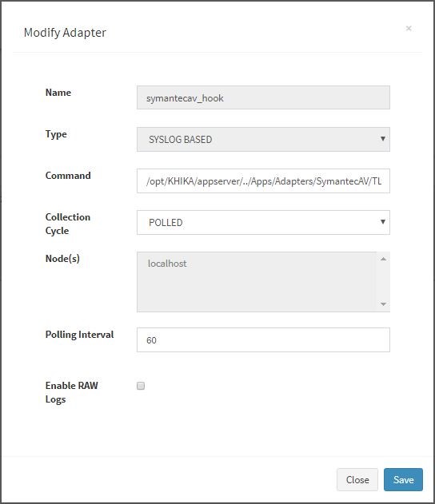Screen dimensions: 435x504
Task: Click the Enable RAW Logs label
Action: click(71, 392)
